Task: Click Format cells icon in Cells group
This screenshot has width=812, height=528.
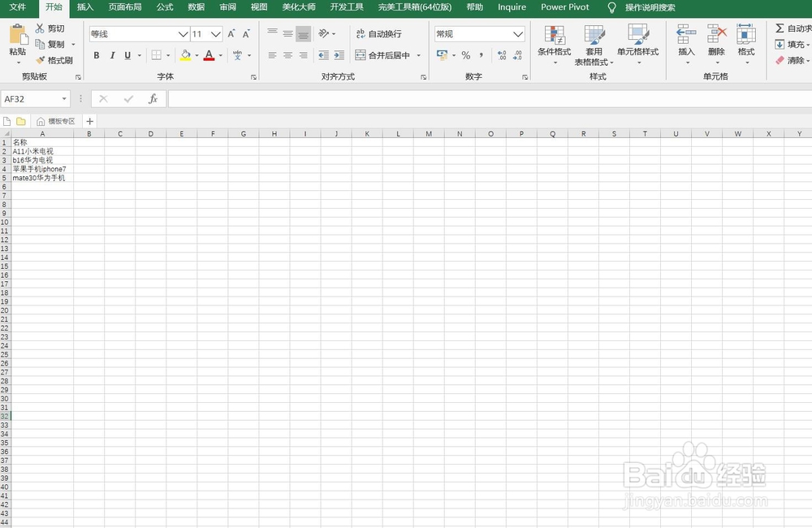Action: pyautogui.click(x=746, y=35)
